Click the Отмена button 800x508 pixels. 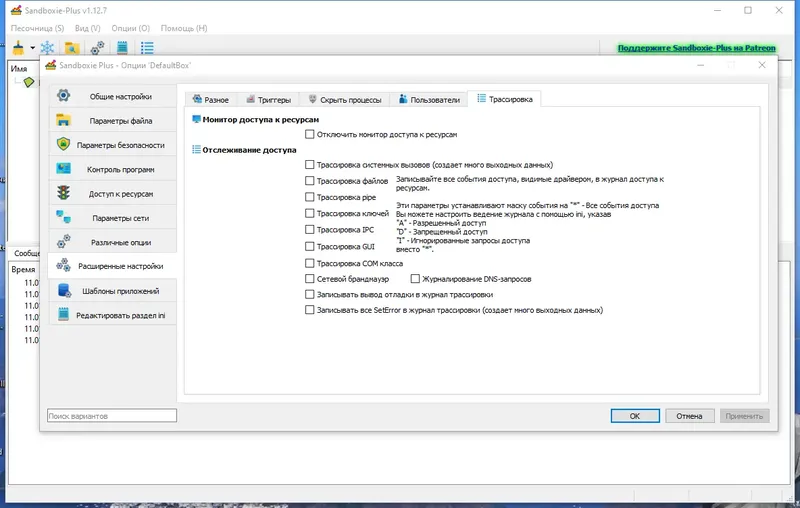[x=689, y=416]
